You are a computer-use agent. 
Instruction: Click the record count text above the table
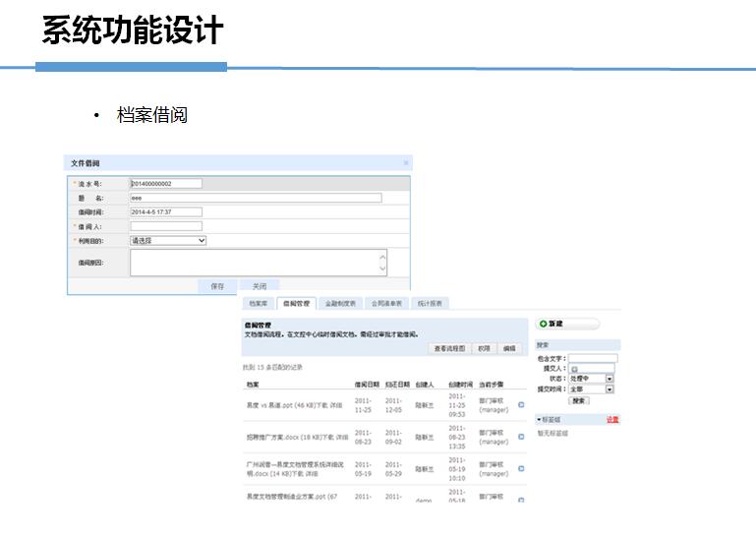point(272,367)
